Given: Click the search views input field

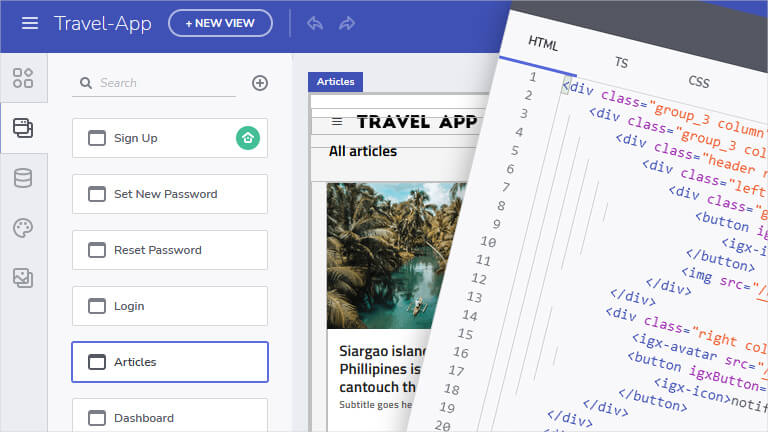Looking at the screenshot, I should point(160,83).
